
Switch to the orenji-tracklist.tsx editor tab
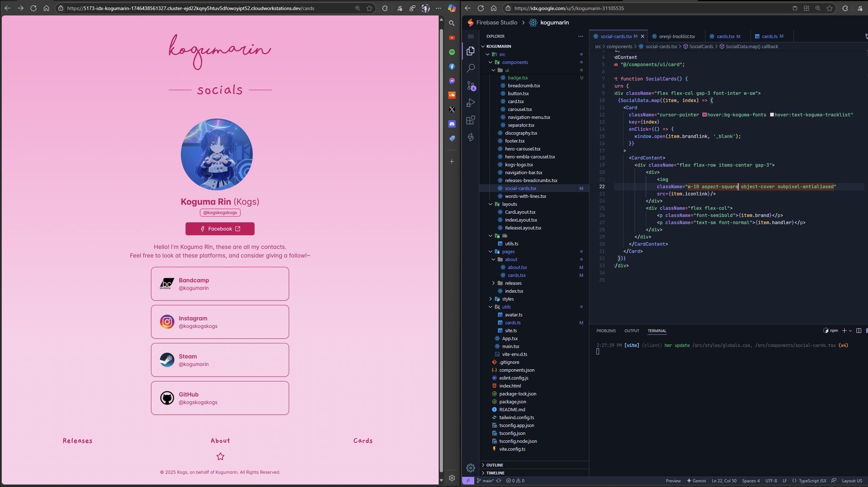(x=677, y=36)
